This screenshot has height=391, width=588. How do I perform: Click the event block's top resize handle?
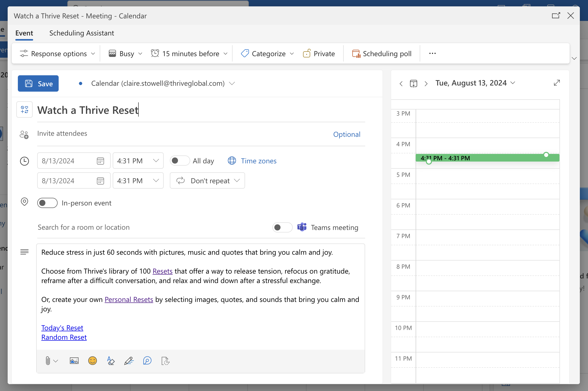546,155
